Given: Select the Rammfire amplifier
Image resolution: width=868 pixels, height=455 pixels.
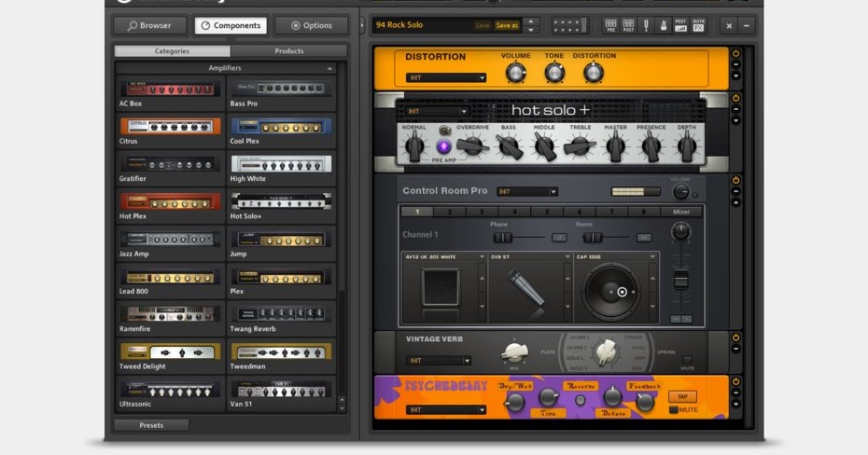Looking at the screenshot, I should click(170, 319).
